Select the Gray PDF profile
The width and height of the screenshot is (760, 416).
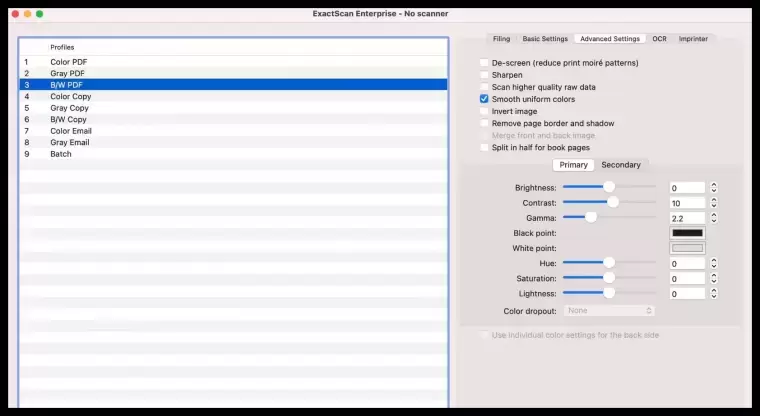[233, 73]
